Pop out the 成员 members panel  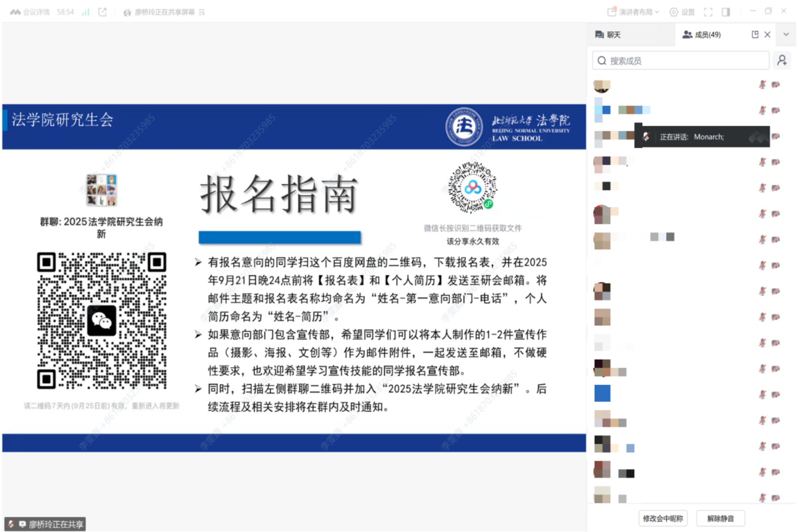tap(755, 35)
